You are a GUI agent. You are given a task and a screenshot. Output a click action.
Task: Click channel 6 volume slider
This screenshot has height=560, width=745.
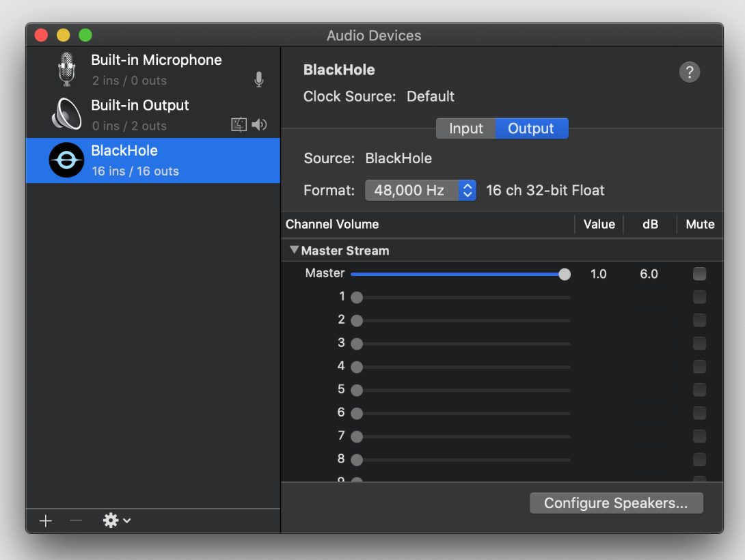point(461,413)
